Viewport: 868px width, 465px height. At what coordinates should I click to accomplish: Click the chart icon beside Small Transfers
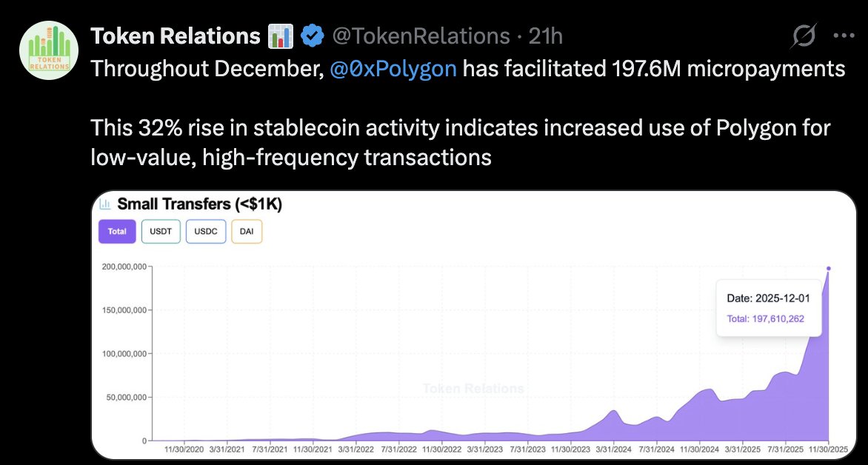(x=105, y=204)
